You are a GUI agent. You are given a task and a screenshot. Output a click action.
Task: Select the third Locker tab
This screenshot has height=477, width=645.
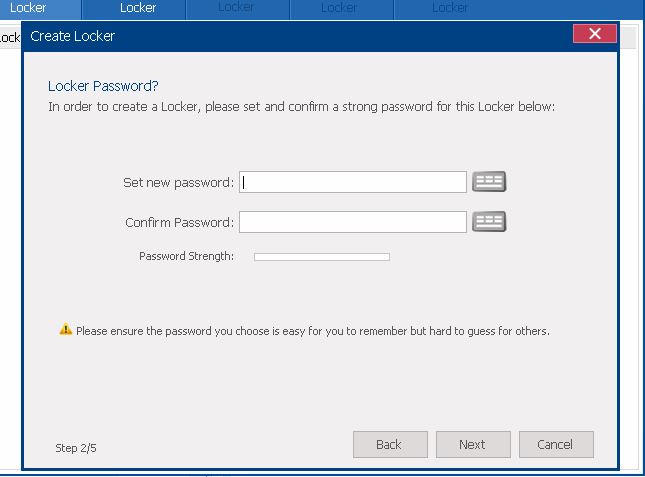tap(236, 8)
